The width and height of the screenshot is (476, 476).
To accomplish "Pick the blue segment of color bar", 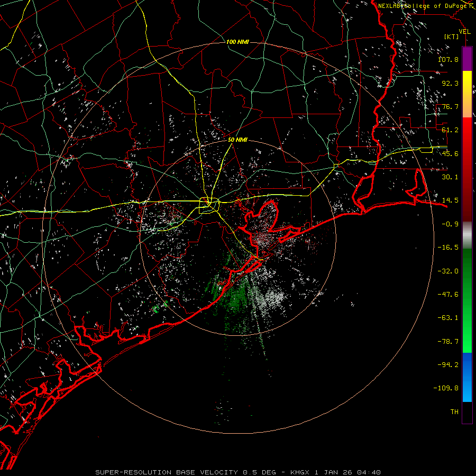I will click(x=467, y=377).
